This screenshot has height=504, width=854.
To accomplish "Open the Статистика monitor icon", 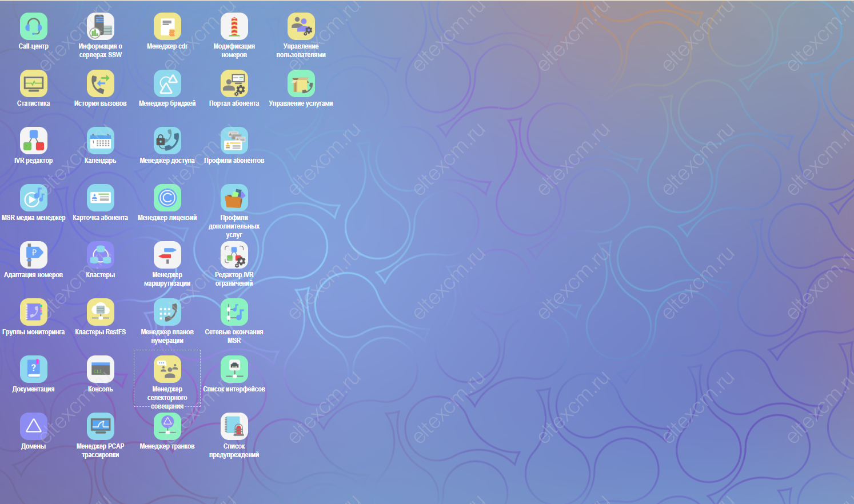I will pos(34,83).
